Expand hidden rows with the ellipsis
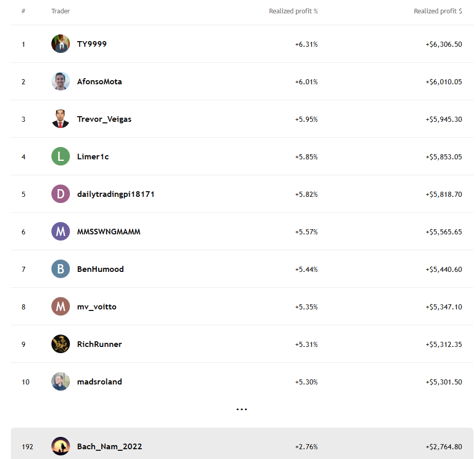This screenshot has height=459, width=476. point(242,410)
